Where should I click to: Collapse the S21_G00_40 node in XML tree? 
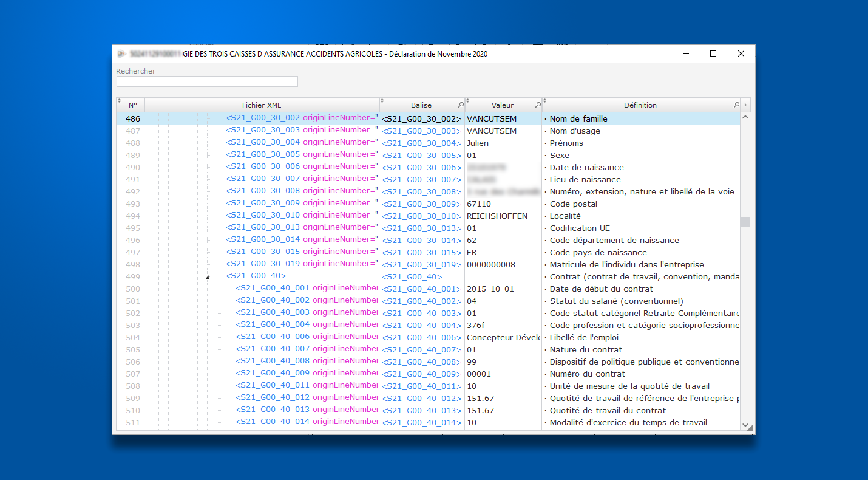208,277
